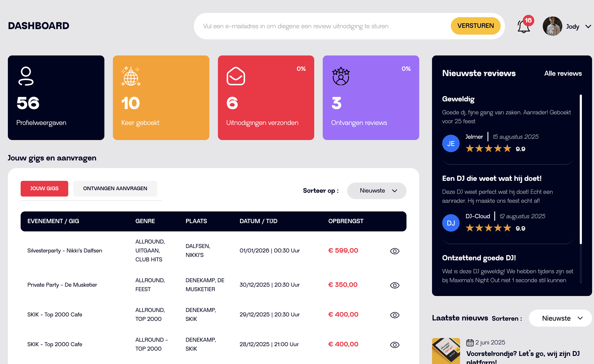Click the star-person icon on Ontvangen reviews card

[x=341, y=76]
